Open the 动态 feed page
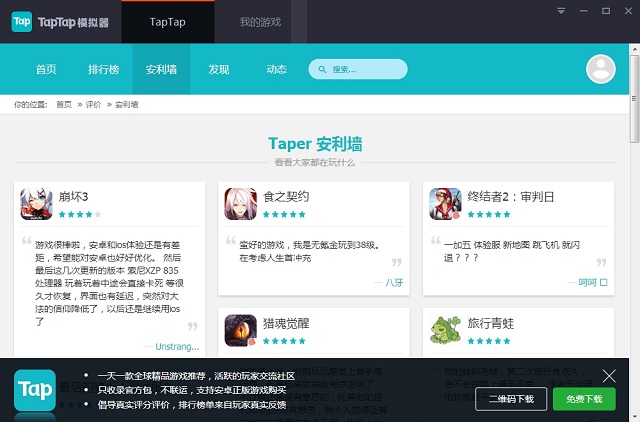Screen dimensions: 640x422 point(276,69)
